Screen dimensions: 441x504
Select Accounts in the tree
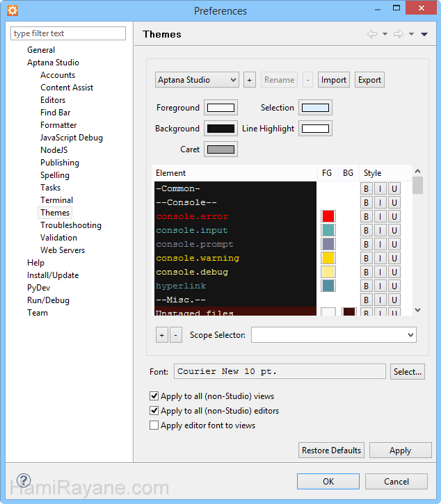(58, 75)
